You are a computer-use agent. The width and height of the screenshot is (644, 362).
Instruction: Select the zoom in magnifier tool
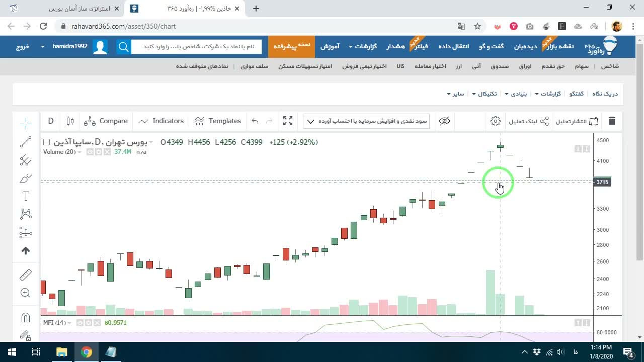point(26,293)
